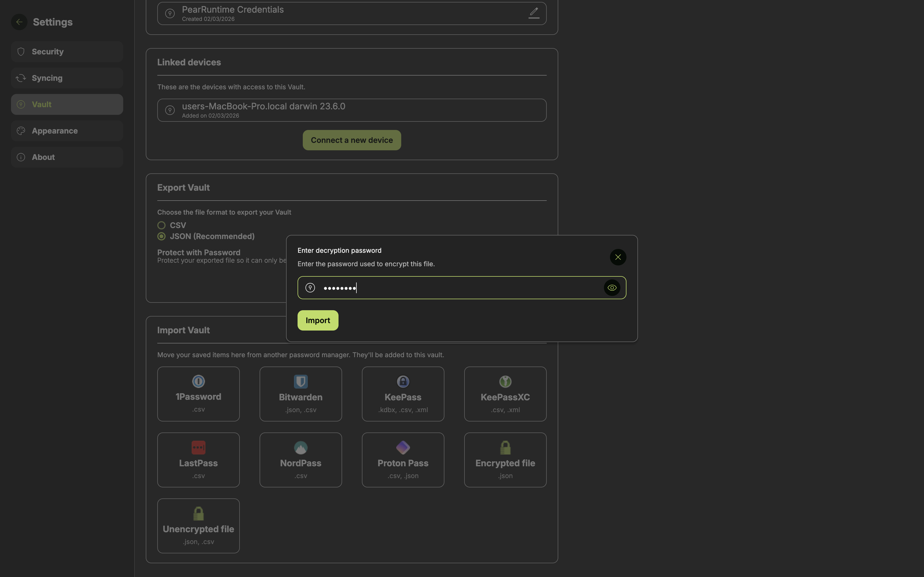The height and width of the screenshot is (577, 924).
Task: Click the back arrow next to Settings
Action: (19, 22)
